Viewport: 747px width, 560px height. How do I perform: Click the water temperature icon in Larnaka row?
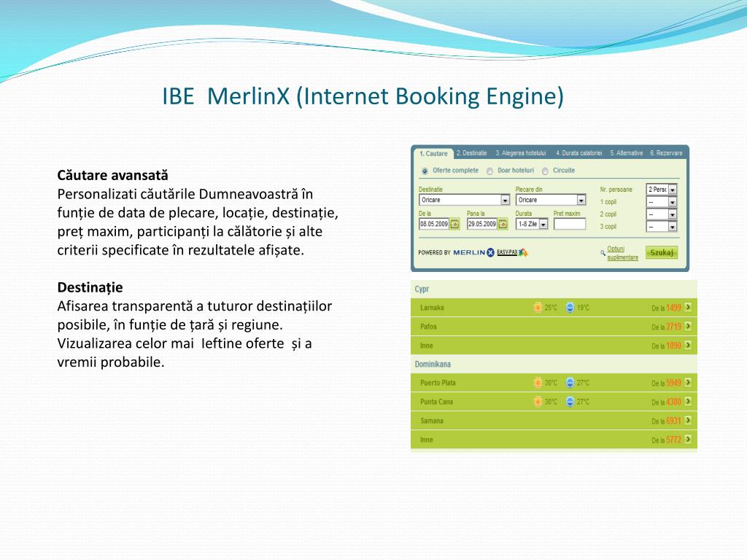click(570, 307)
